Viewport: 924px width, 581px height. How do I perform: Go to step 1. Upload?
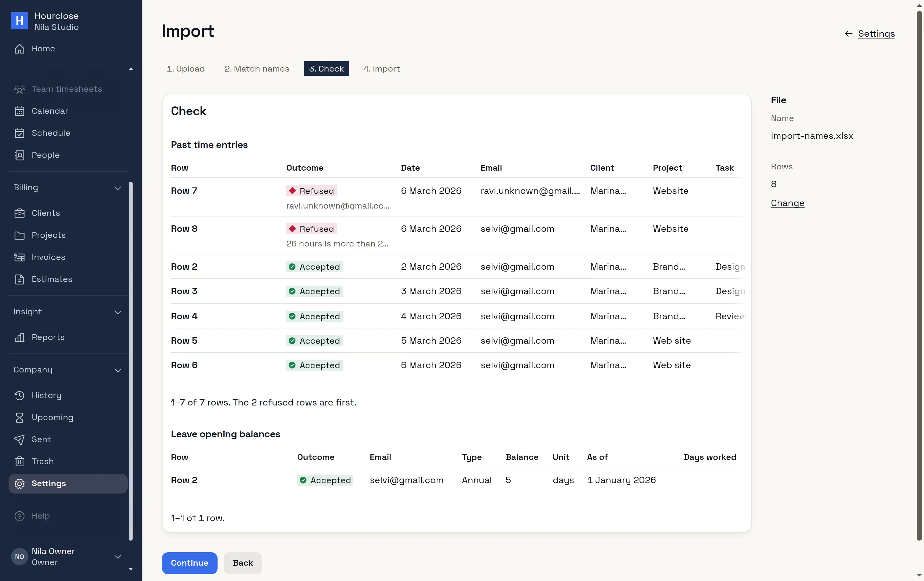click(x=186, y=69)
